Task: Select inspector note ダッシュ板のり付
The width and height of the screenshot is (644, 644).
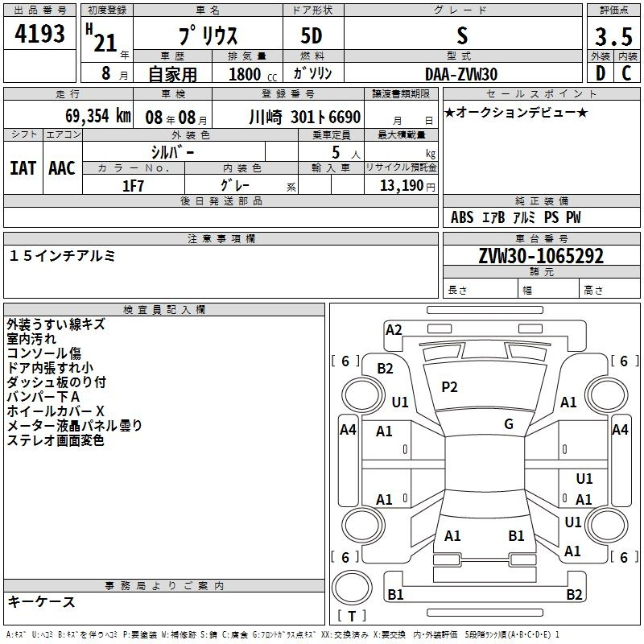Action: pyautogui.click(x=56, y=382)
